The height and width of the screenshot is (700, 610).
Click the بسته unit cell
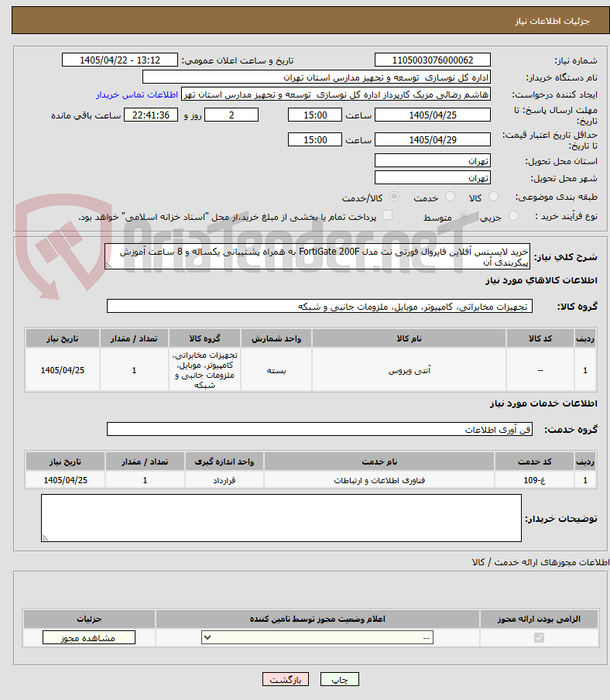tap(276, 370)
